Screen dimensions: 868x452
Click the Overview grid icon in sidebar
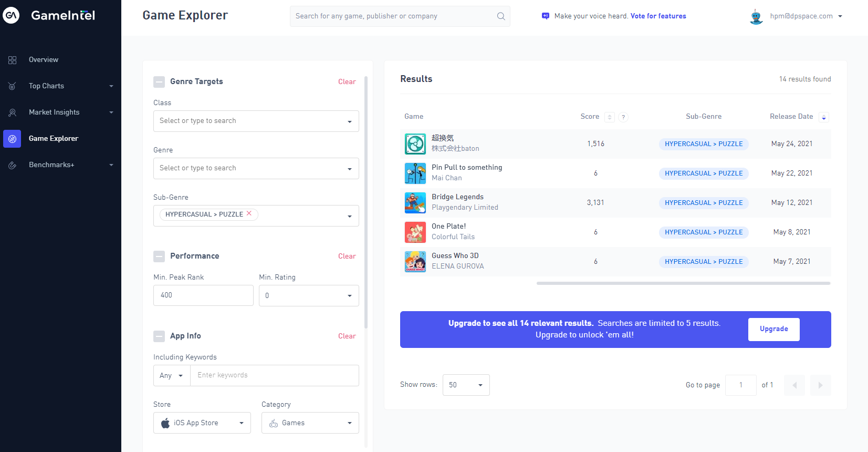point(13,60)
